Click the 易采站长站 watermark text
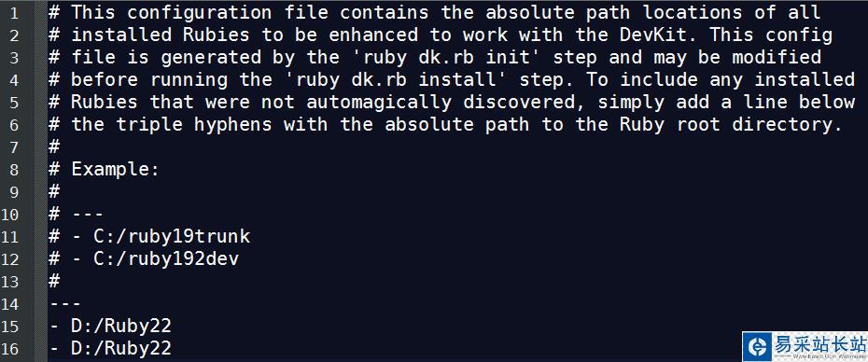This screenshot has height=362, width=868. (817, 345)
